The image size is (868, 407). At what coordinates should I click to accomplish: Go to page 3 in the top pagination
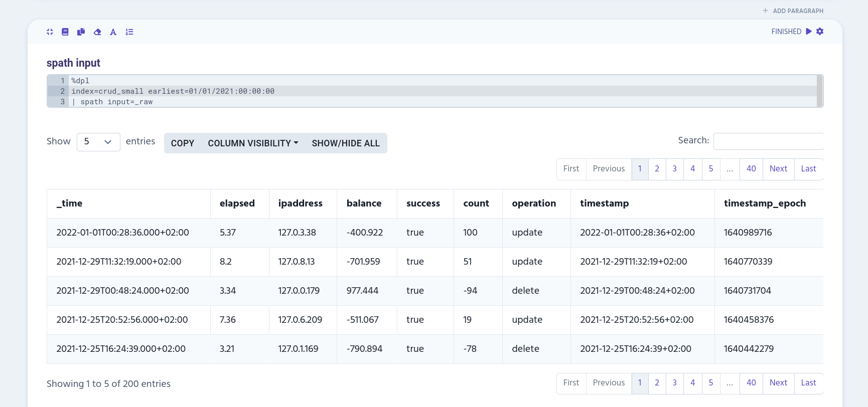[x=675, y=169]
